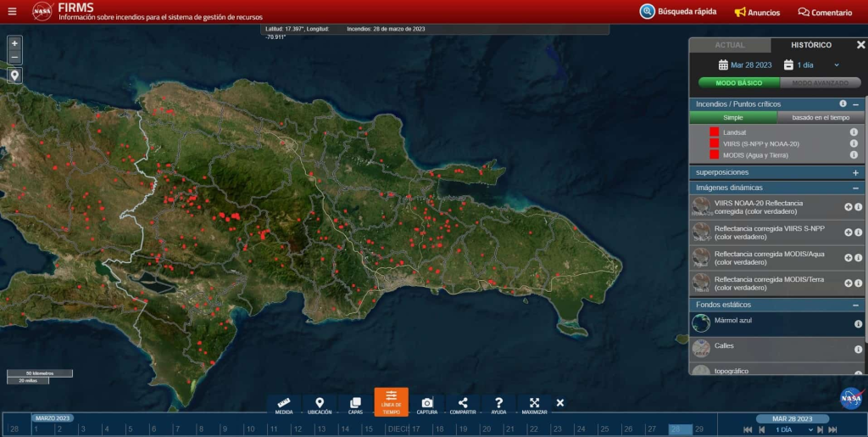Show info for Calles background
868x437 pixels.
[x=858, y=350]
